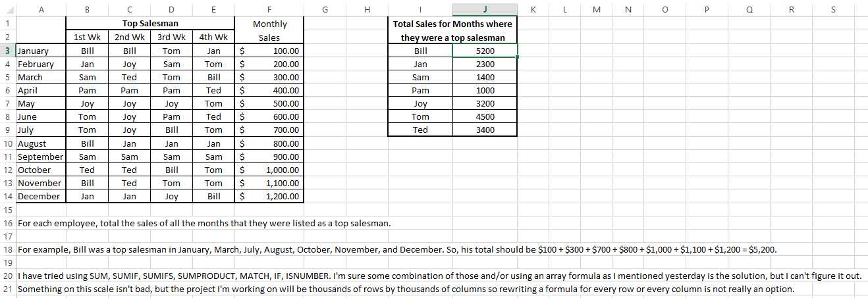
Task: Select the January month cell
Action: click(40, 51)
